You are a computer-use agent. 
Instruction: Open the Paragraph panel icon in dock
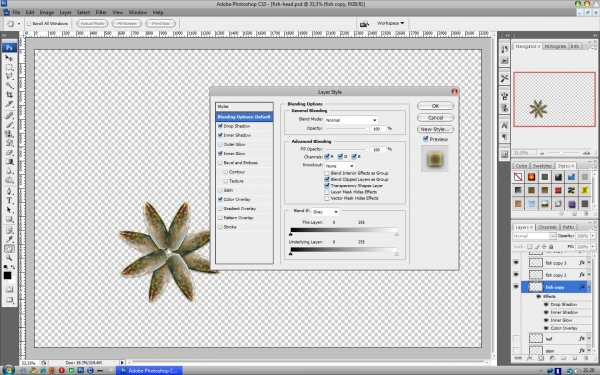504,137
